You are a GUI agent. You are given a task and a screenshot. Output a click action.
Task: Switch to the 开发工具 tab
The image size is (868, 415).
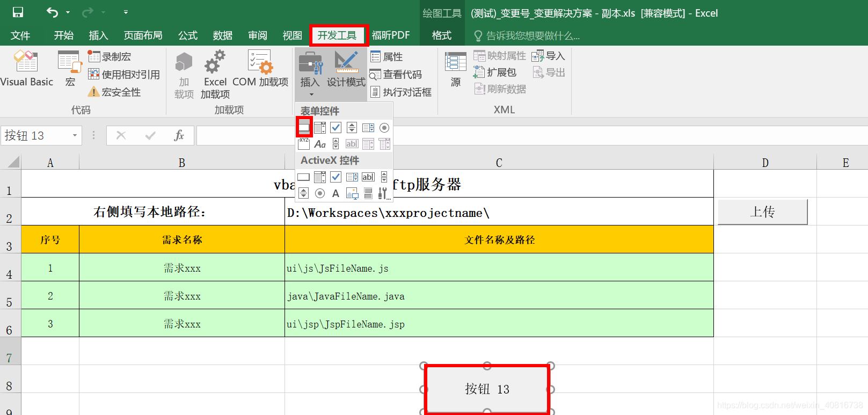pyautogui.click(x=337, y=35)
